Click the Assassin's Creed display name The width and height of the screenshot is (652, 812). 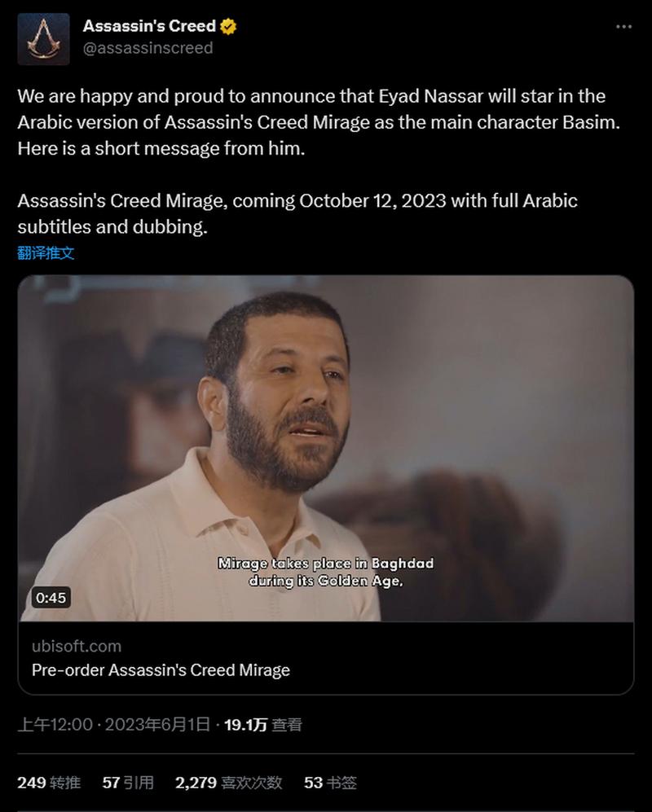[149, 26]
